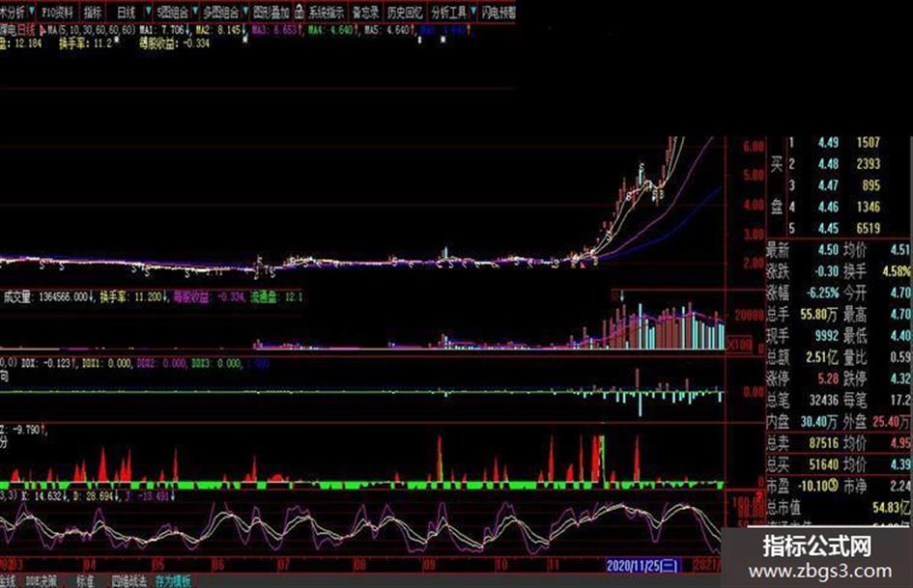Click the 涨跌 value -0.30
This screenshot has height=588, width=913.
pyautogui.click(x=826, y=271)
